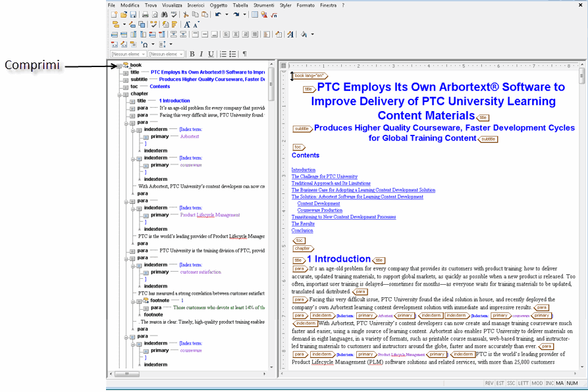Open Print Preview icon
The width and height of the screenshot is (588, 392).
click(155, 14)
